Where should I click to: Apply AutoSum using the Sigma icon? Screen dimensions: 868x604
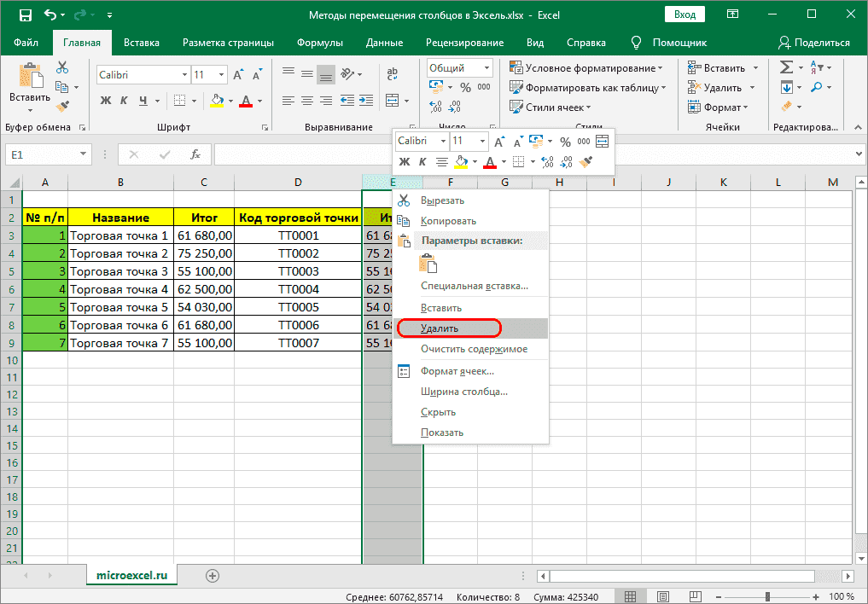tap(786, 67)
